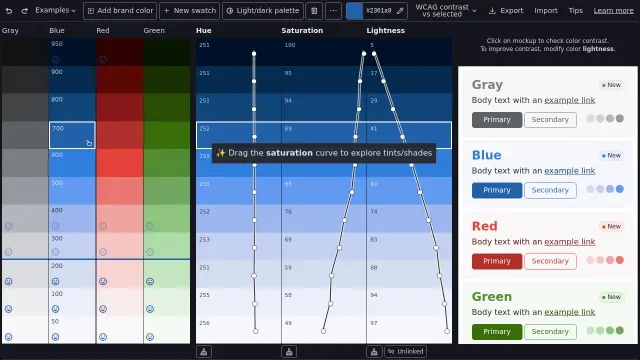Toggle the New badge on Blue card
Viewport: 640px width, 360px height.
(x=611, y=156)
